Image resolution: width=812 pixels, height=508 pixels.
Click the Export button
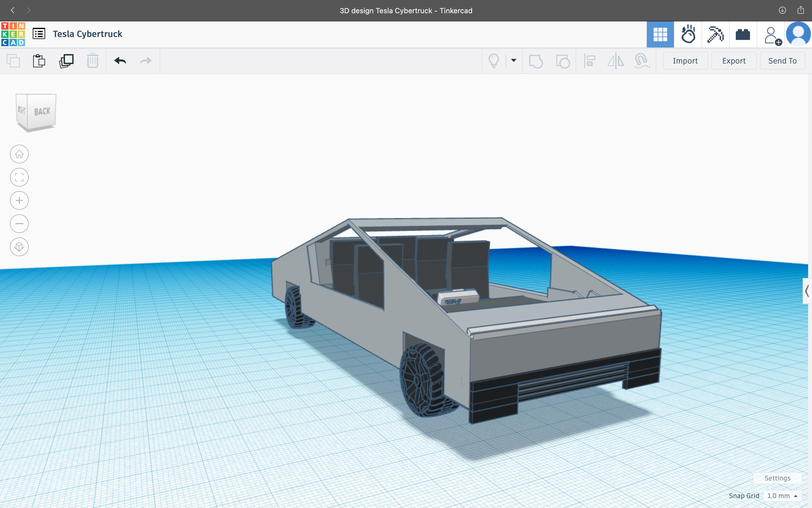pos(734,61)
